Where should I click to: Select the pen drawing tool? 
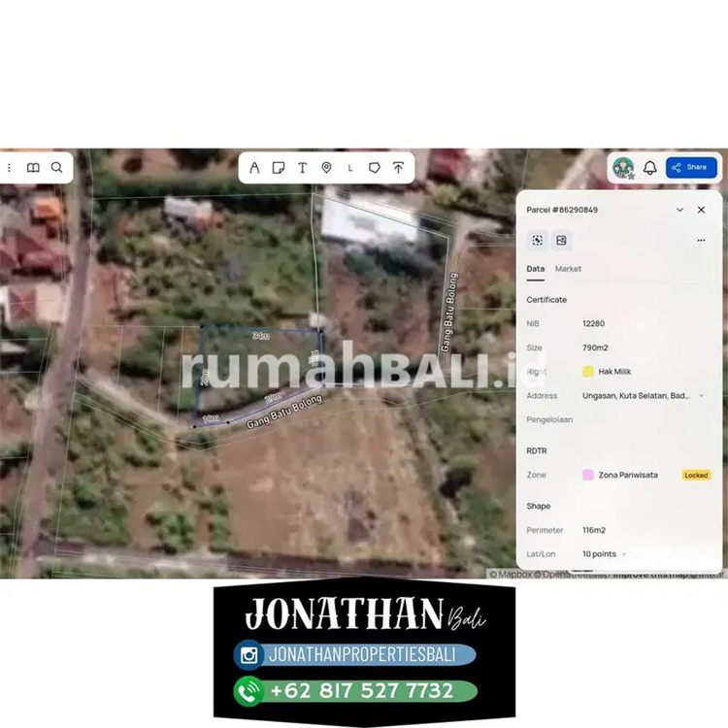(254, 168)
